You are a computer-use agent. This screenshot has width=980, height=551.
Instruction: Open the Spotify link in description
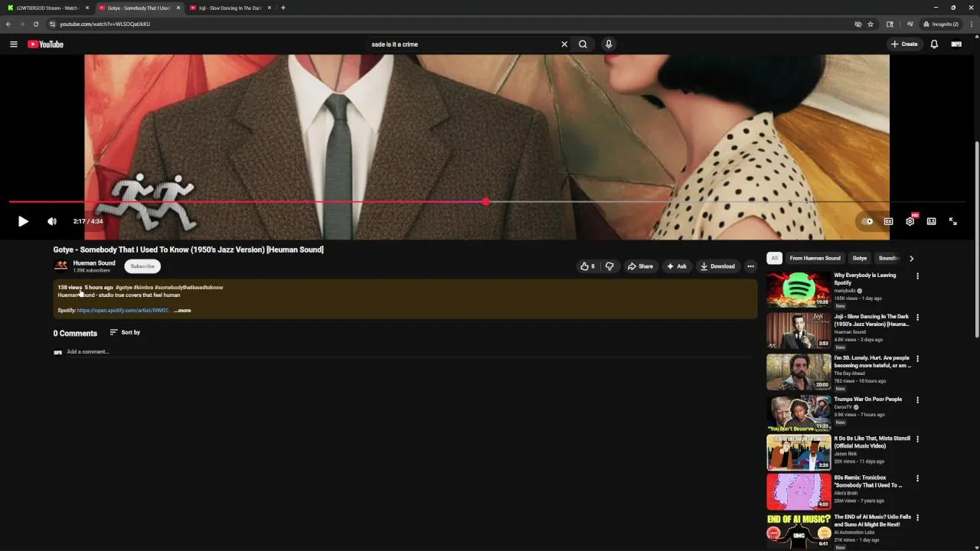(122, 311)
